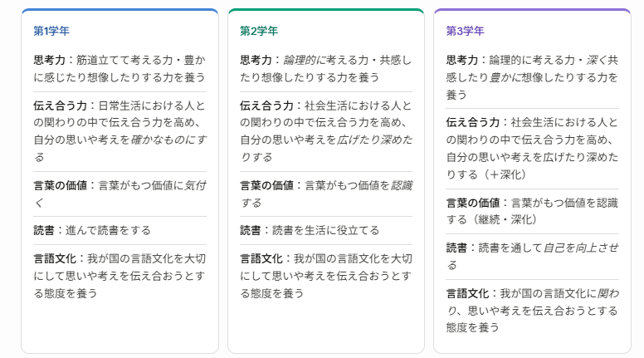Click the 思考力 label in 第3学年 card
Viewport: 644px width, 358px height.
point(463,60)
